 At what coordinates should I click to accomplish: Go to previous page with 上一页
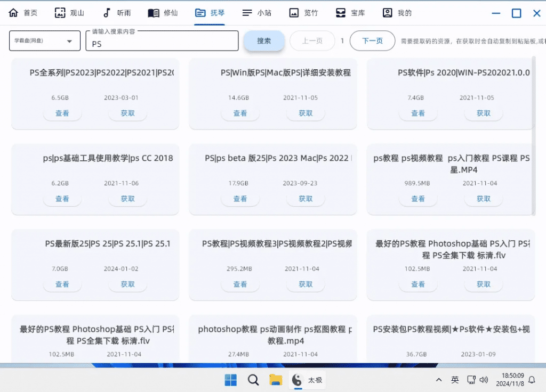312,40
